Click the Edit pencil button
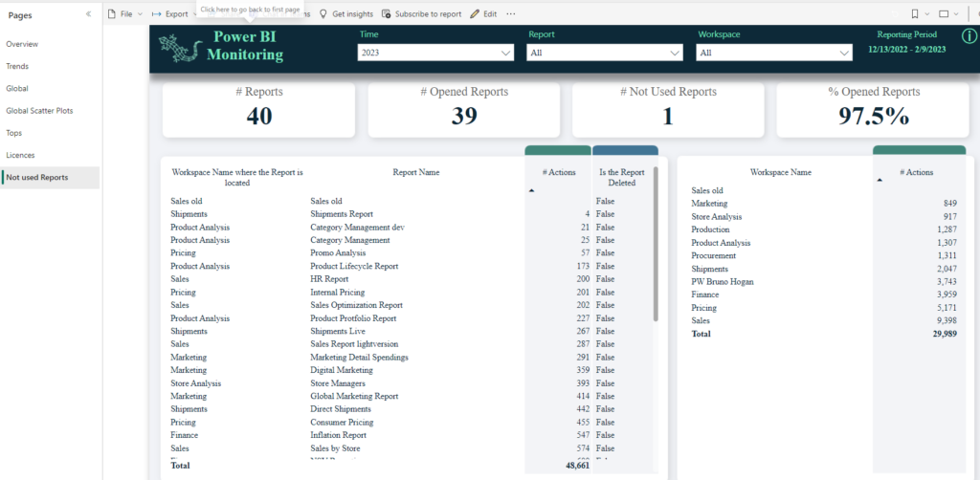Screen dimensions: 980x480 pyautogui.click(x=483, y=13)
